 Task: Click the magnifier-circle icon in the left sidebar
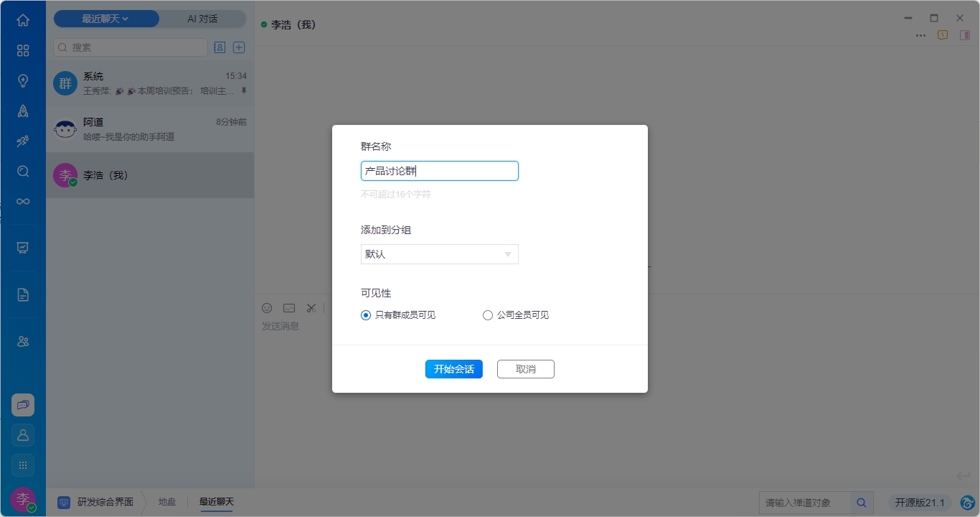tap(23, 171)
